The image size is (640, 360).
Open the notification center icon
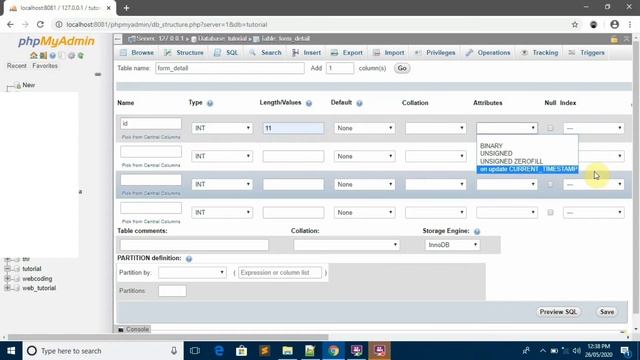click(625, 351)
